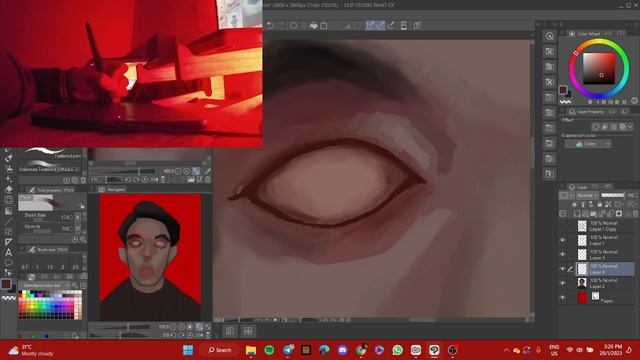Select the Fill grid tool icon
This screenshot has width=640, height=360.
click(8, 200)
